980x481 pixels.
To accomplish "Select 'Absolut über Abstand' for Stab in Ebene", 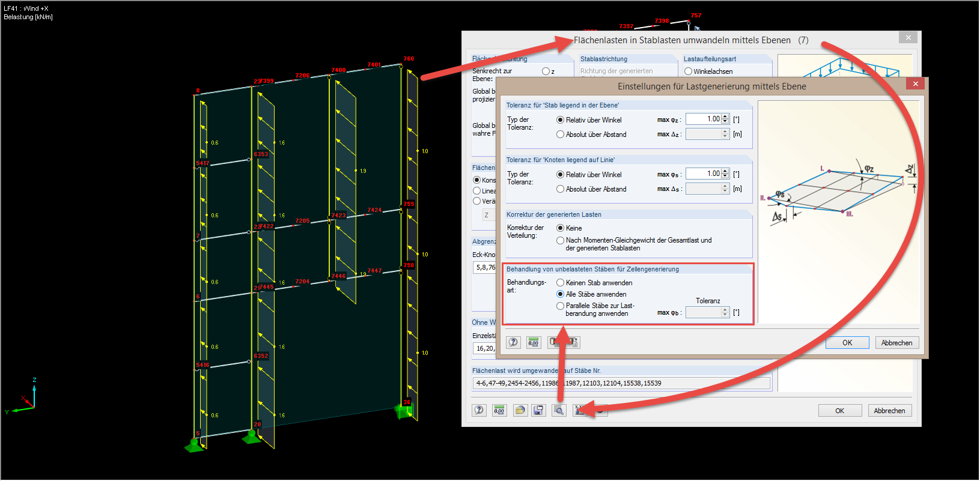I will tap(560, 135).
